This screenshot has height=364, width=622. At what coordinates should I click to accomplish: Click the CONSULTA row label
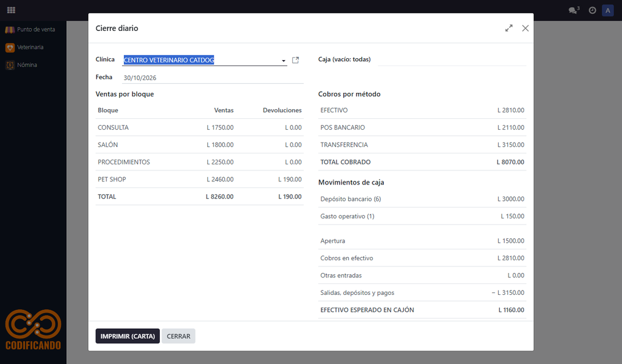click(x=113, y=127)
